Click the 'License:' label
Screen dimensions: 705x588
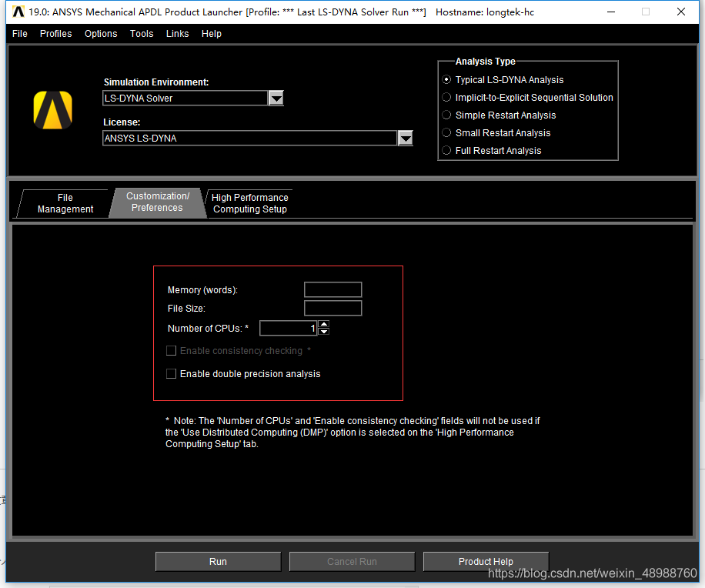122,122
